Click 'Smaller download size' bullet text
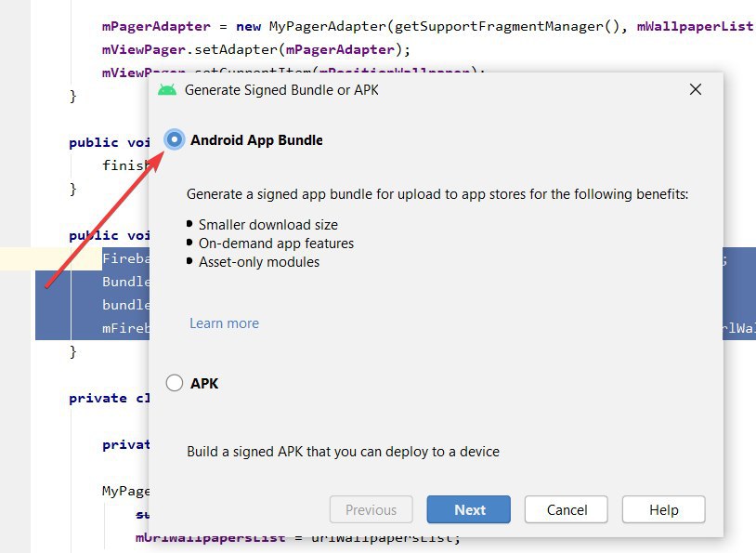Viewport: 756px width, 553px height. pyautogui.click(x=268, y=225)
